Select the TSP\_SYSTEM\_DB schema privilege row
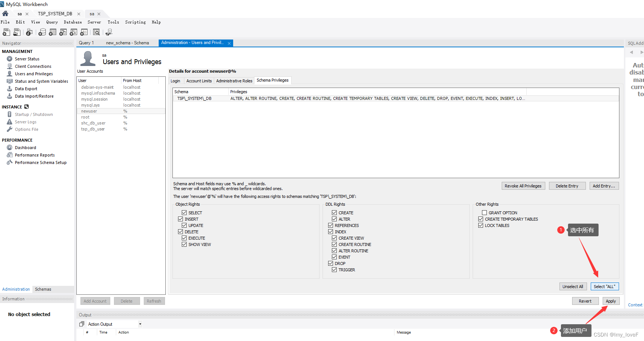This screenshot has width=644, height=341. coord(396,98)
